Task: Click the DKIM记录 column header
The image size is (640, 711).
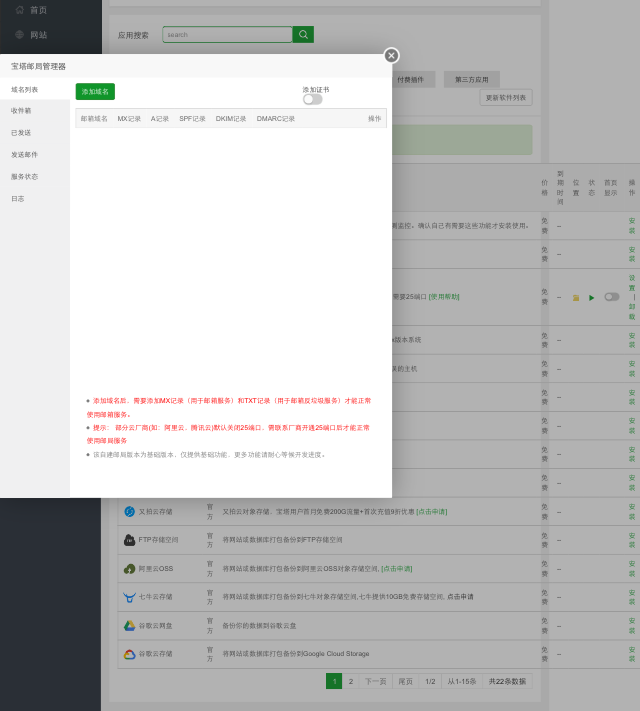Action: point(230,118)
